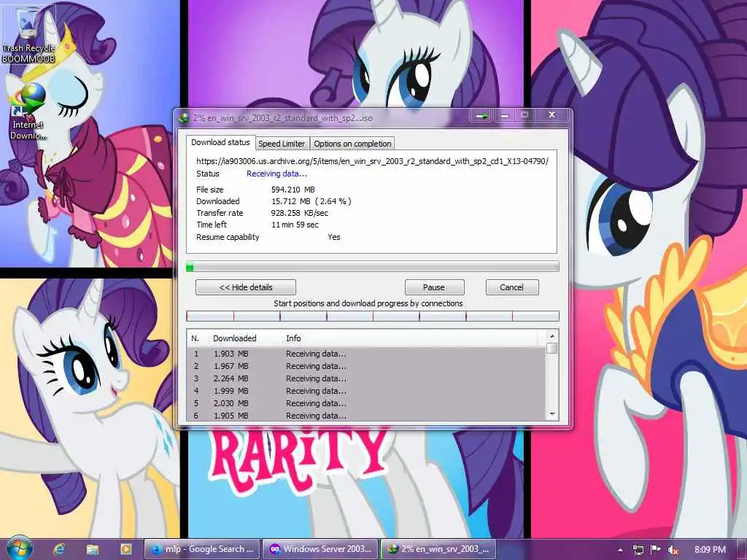Launch Internet Explorer from the taskbar
Viewport: 747px width, 560px height.
(x=59, y=549)
